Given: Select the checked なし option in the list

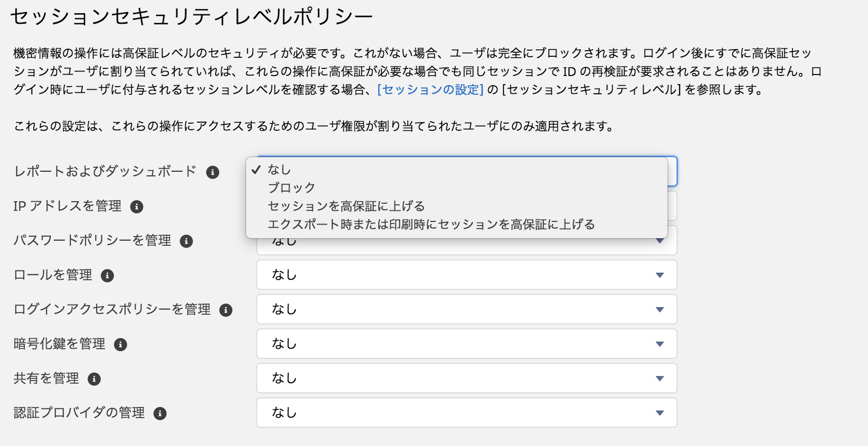Looking at the screenshot, I should point(280,170).
